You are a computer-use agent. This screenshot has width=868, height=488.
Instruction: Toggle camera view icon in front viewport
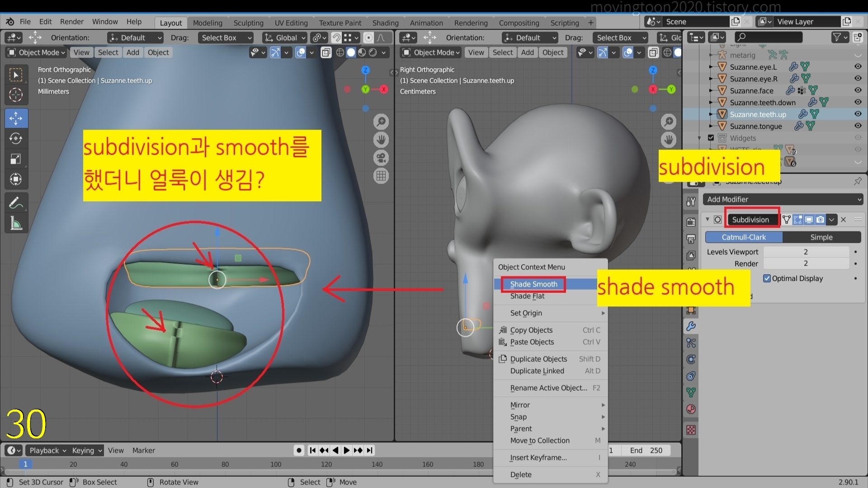click(x=381, y=158)
